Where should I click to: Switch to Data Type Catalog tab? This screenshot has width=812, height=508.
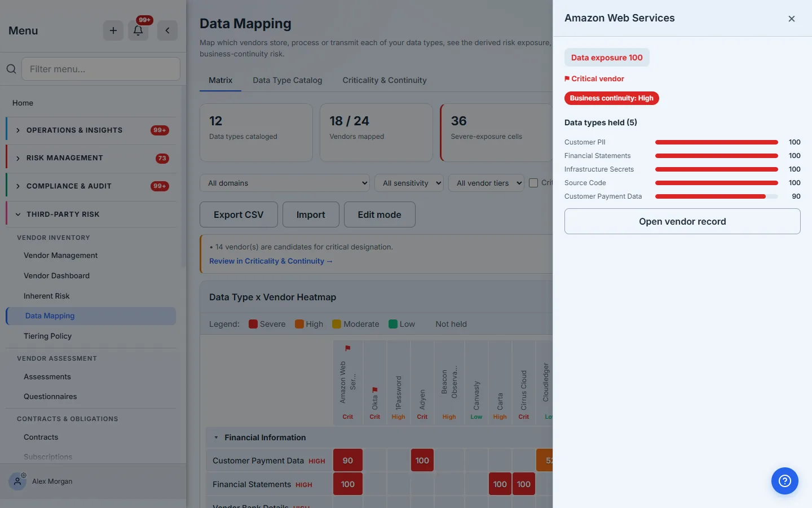coord(288,80)
